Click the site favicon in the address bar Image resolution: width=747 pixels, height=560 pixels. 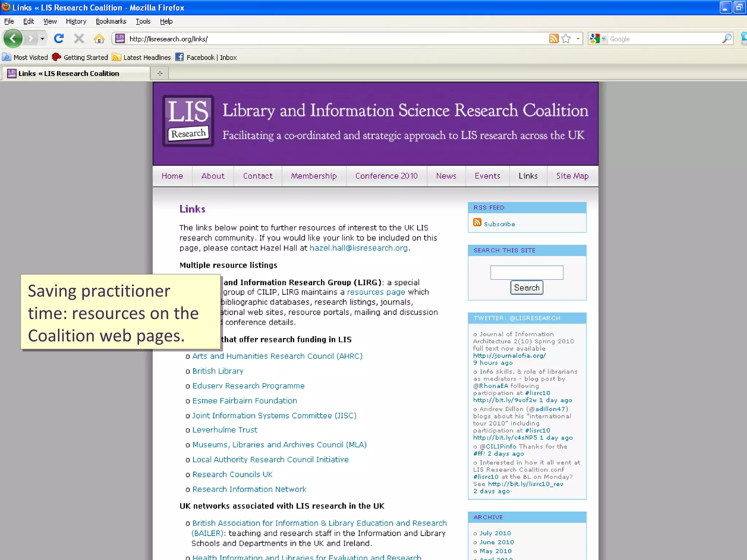120,38
